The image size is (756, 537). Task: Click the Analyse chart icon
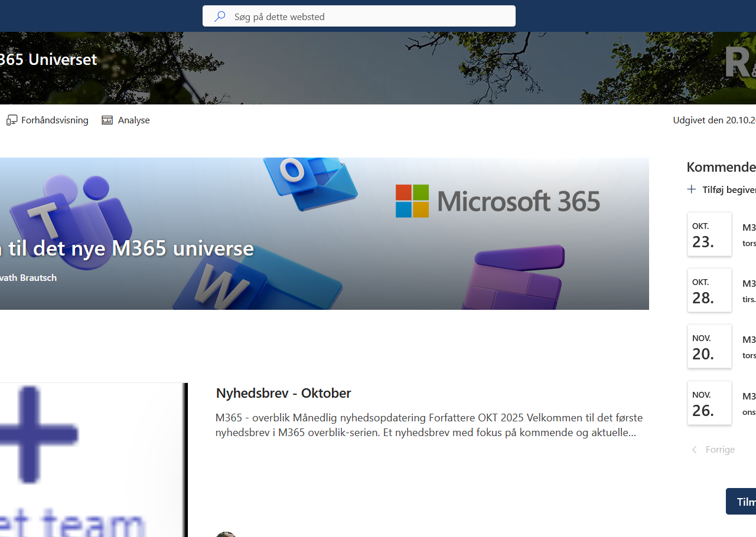[107, 120]
